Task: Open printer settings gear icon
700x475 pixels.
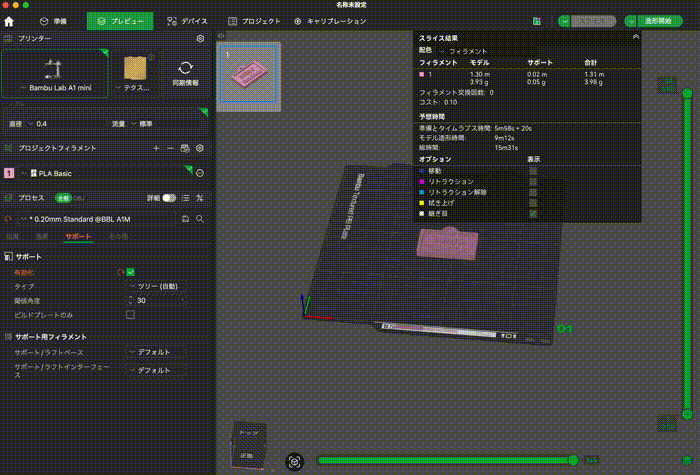Action: pyautogui.click(x=200, y=38)
